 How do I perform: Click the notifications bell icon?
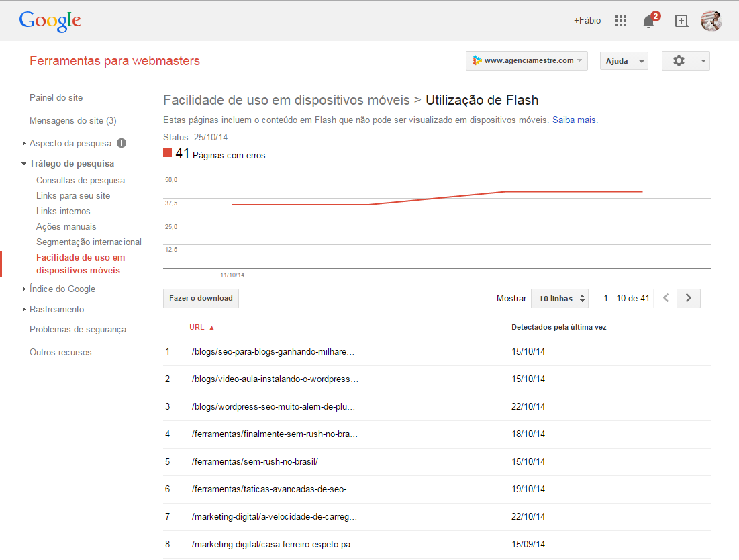(x=648, y=21)
